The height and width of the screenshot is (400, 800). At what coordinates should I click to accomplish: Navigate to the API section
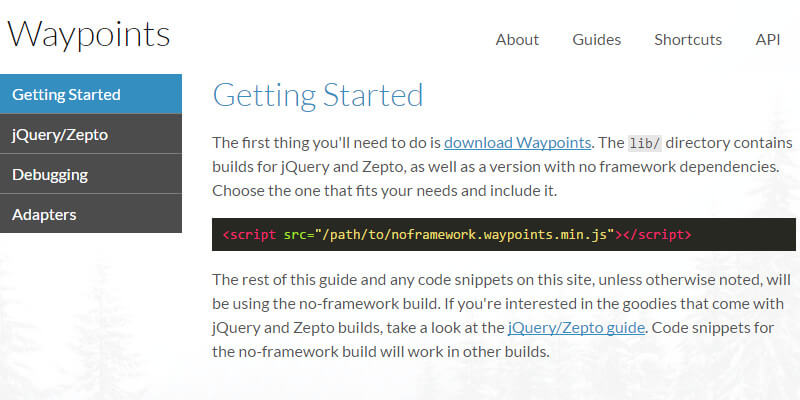point(768,40)
